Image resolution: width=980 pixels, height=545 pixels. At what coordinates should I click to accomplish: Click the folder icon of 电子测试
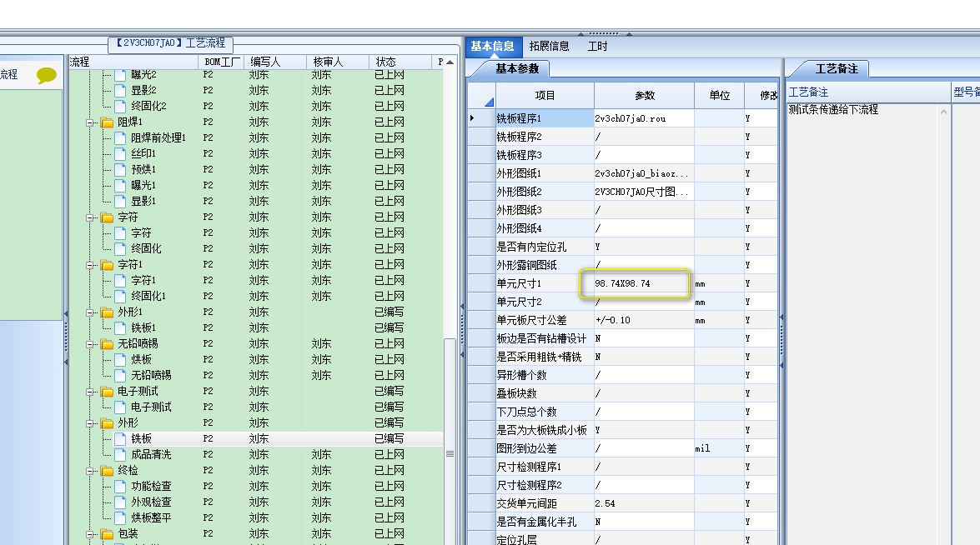click(x=107, y=392)
